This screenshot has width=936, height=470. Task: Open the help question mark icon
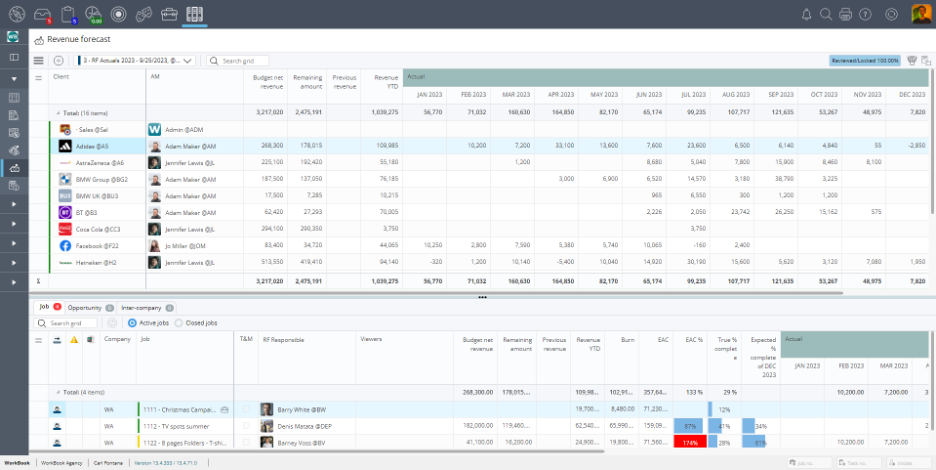(x=864, y=14)
